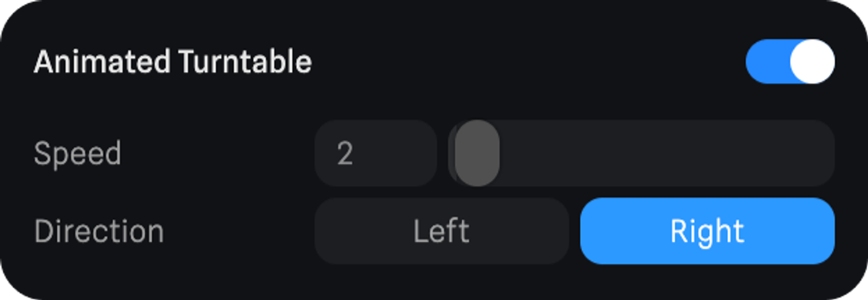Click the empty area of Speed input box
The image size is (868, 300).
399,153
